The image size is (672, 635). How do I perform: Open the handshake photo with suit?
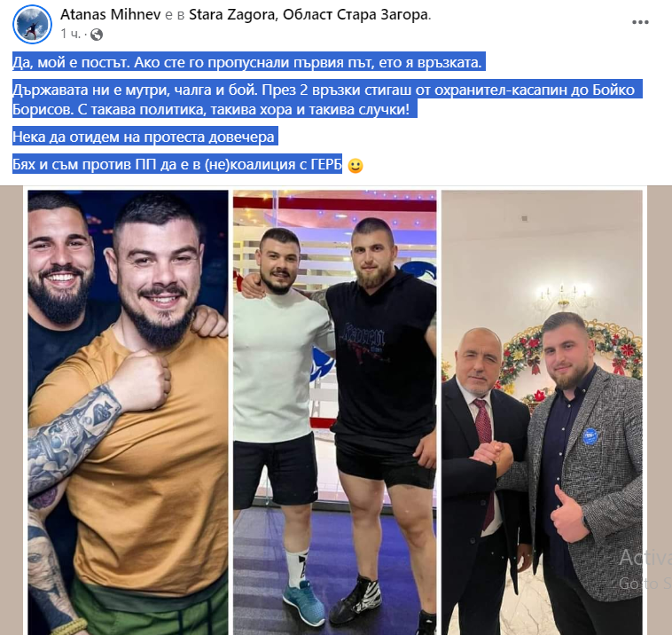(542, 412)
